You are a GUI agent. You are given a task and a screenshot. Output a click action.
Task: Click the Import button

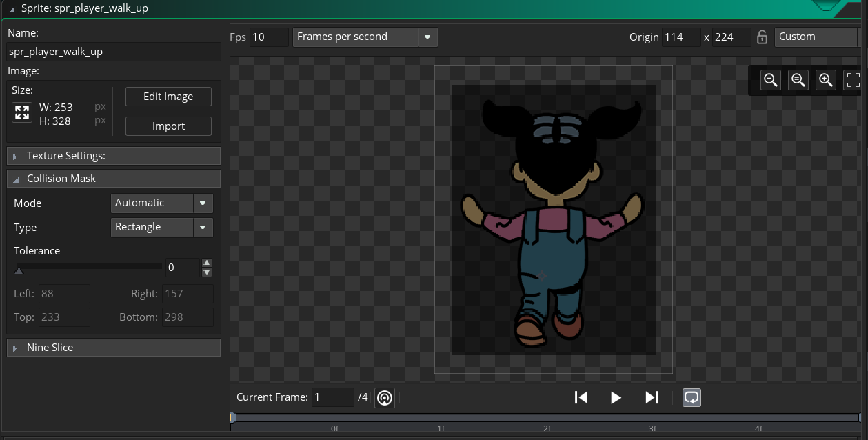pyautogui.click(x=168, y=126)
